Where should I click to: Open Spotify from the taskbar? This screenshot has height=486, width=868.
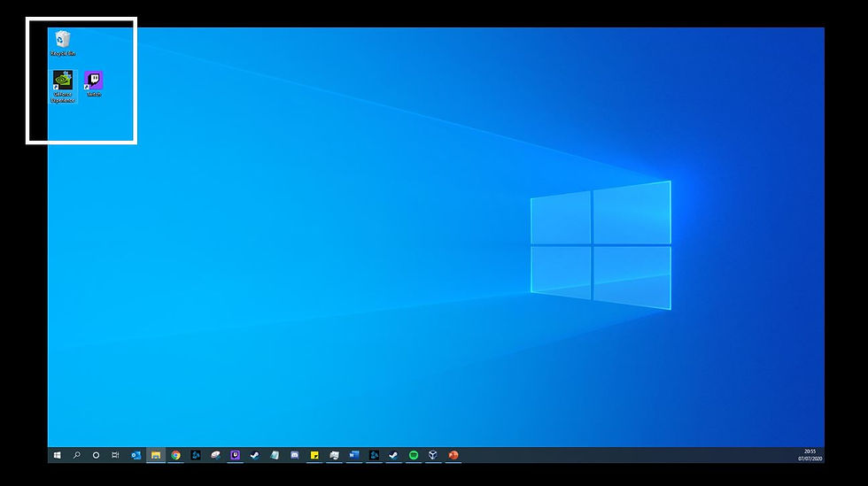[x=414, y=455]
